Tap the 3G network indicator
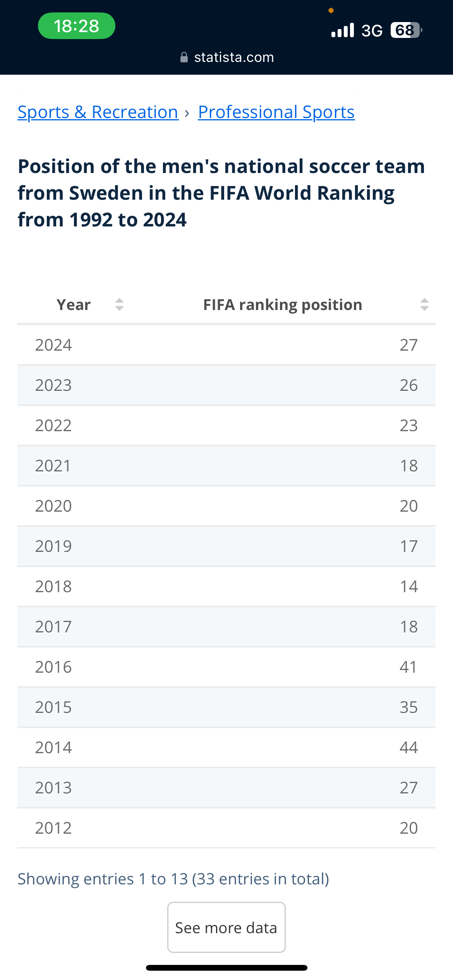 tap(372, 31)
